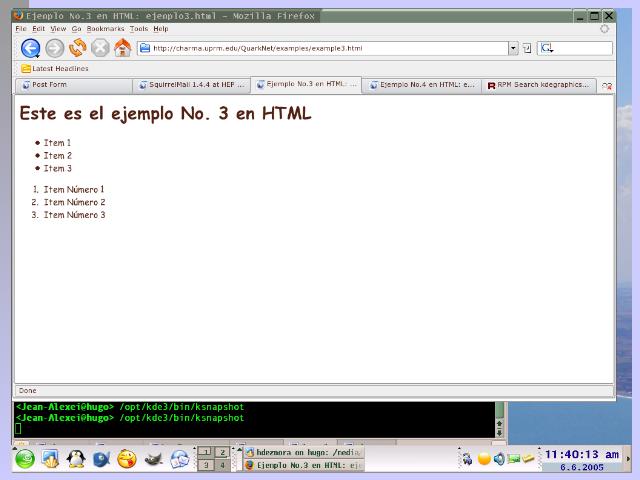Open the Tools menu
This screenshot has width=640, height=480.
[x=138, y=29]
